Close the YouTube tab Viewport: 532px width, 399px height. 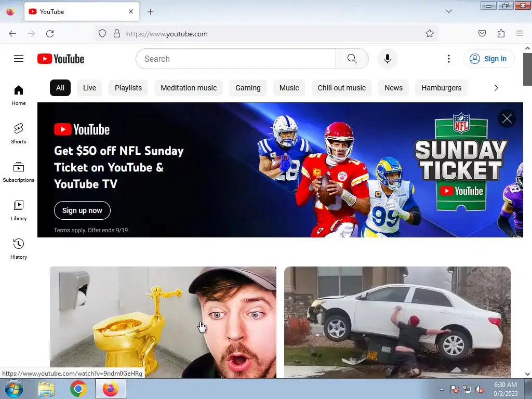[130, 11]
